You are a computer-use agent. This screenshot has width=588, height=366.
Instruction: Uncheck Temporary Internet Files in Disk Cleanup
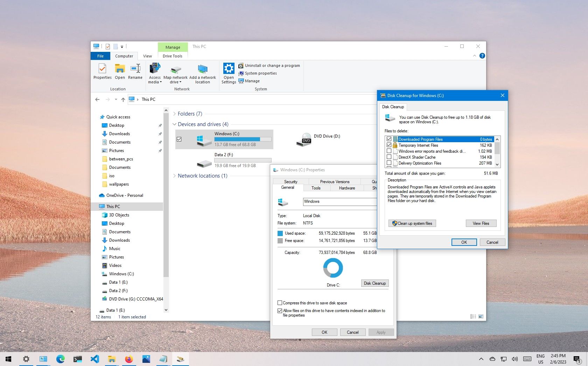click(x=389, y=145)
